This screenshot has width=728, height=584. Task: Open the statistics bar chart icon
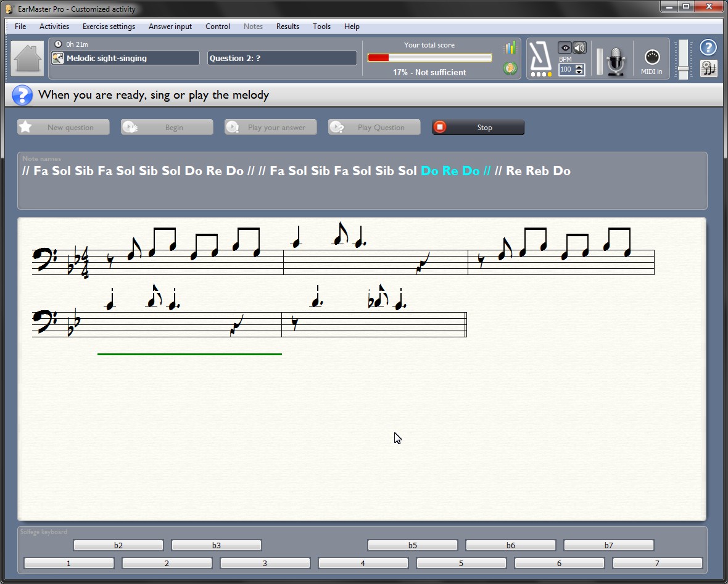[510, 48]
